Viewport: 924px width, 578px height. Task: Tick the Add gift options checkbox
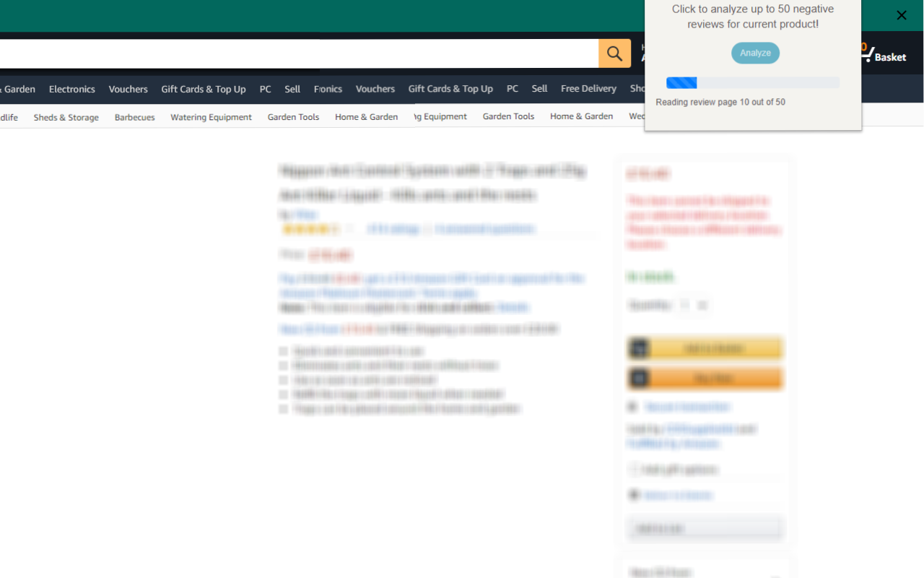tap(633, 469)
